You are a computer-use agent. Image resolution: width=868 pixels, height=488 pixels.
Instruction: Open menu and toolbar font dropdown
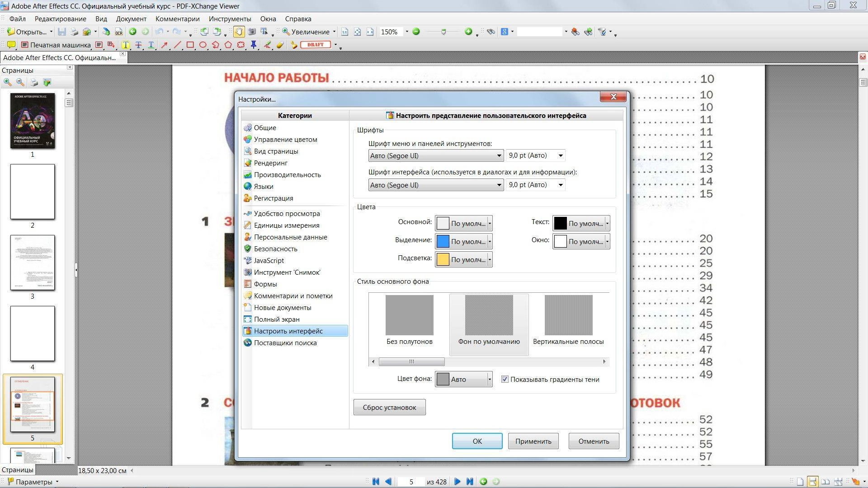436,155
